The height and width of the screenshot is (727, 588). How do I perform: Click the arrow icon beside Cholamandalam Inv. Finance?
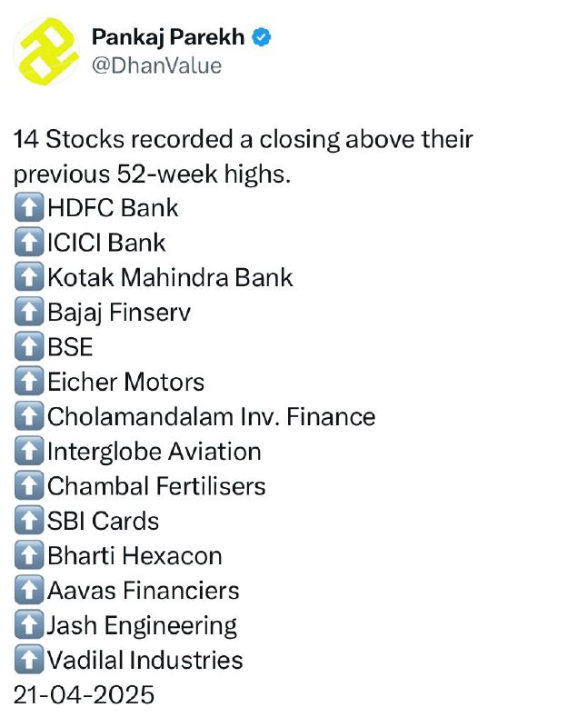[29, 416]
